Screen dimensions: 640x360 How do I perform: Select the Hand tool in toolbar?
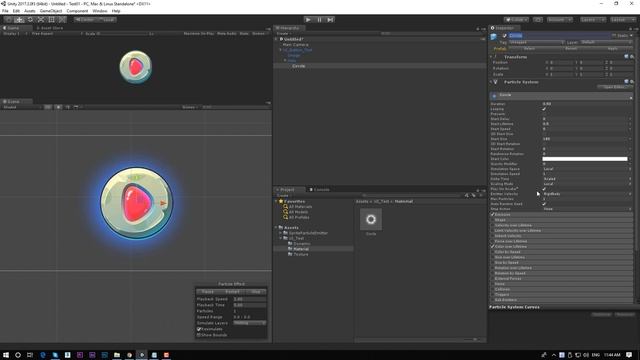pyautogui.click(x=9, y=20)
